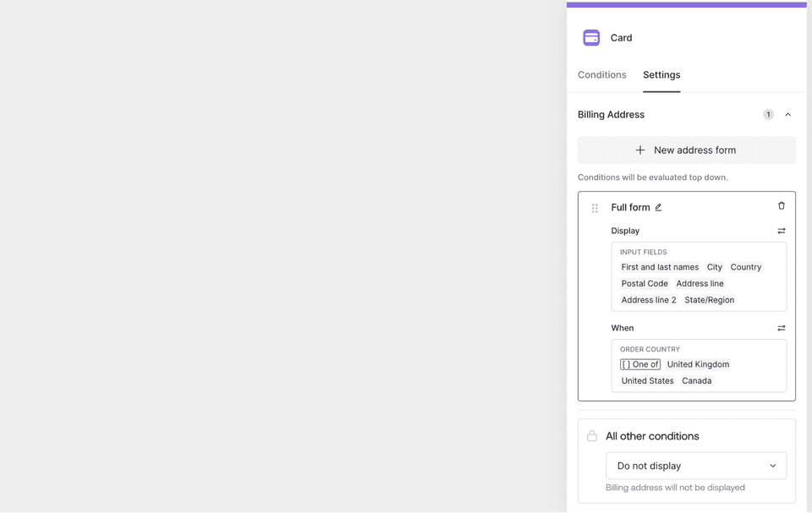Screen dimensions: 812x513
Task: Click the First and last names tag
Action: coord(660,267)
